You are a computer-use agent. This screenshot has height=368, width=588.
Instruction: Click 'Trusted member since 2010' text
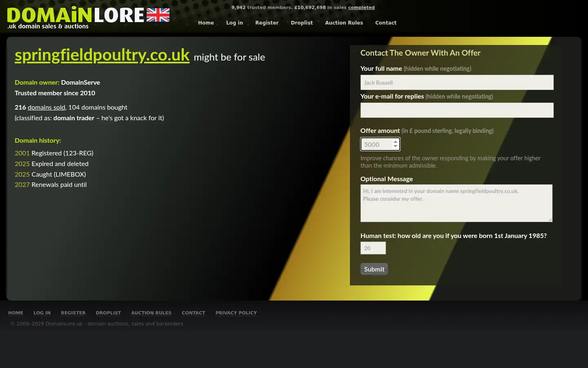55,93
